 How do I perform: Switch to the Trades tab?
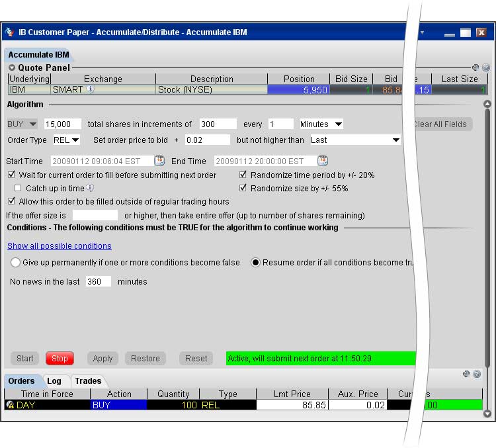tap(88, 381)
